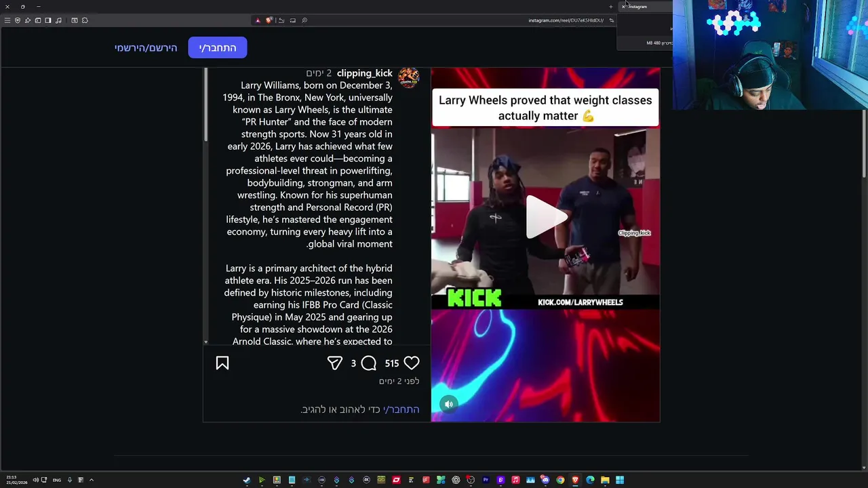Open a new browser tab with plus

(610, 7)
